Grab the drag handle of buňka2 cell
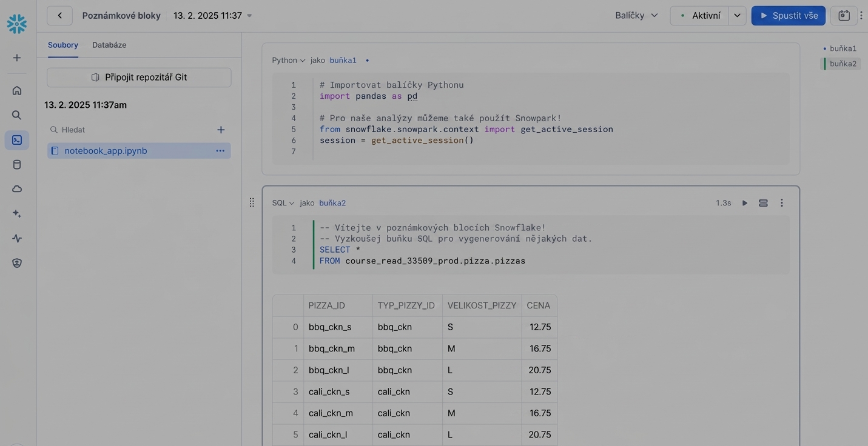 pos(252,202)
